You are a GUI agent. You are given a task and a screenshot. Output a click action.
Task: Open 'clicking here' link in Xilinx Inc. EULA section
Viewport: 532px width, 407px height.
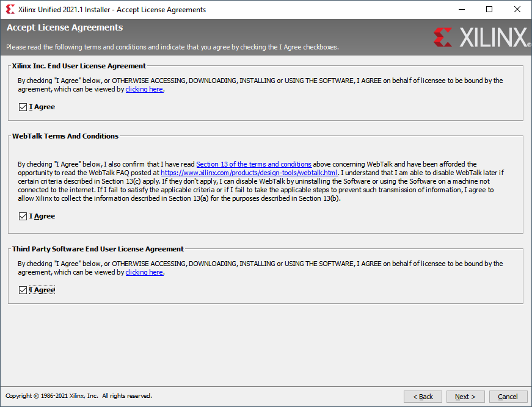point(144,89)
